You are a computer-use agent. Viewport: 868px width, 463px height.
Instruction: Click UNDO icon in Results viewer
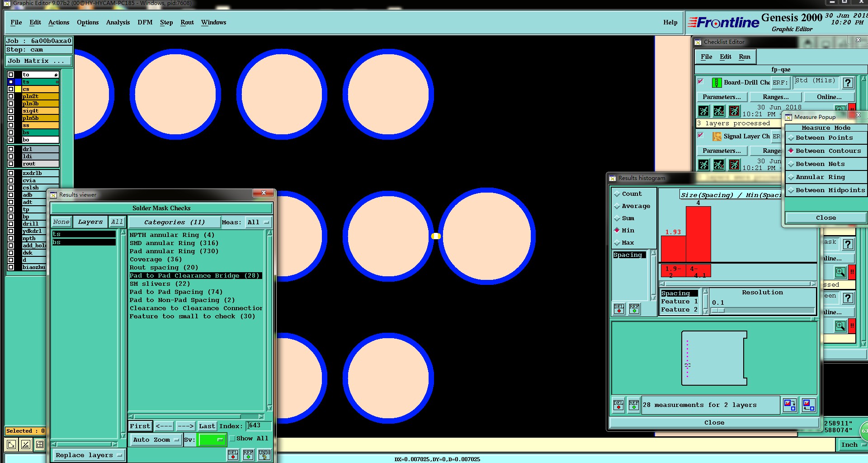pos(264,455)
